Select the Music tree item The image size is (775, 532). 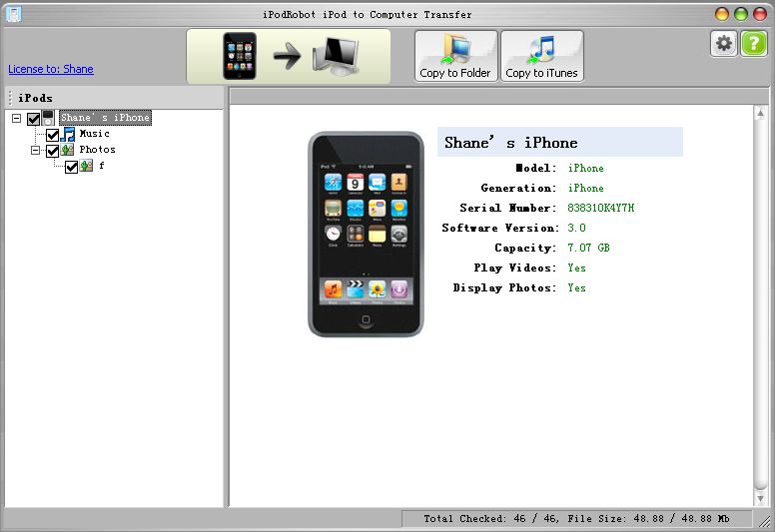(95, 134)
